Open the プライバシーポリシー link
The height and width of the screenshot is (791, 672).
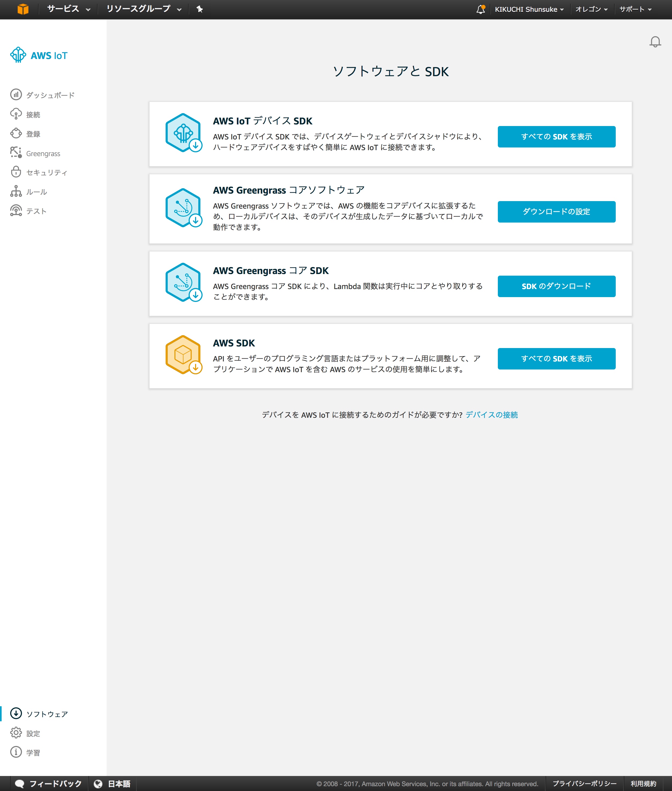[x=584, y=784]
